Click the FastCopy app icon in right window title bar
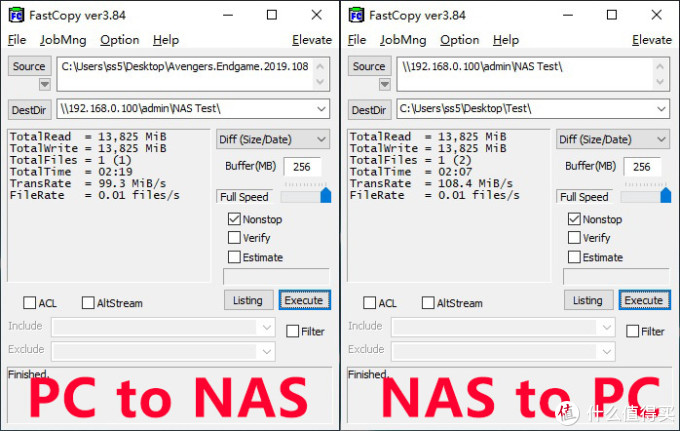Viewport: 680px width, 431px height. pyautogui.click(x=356, y=16)
